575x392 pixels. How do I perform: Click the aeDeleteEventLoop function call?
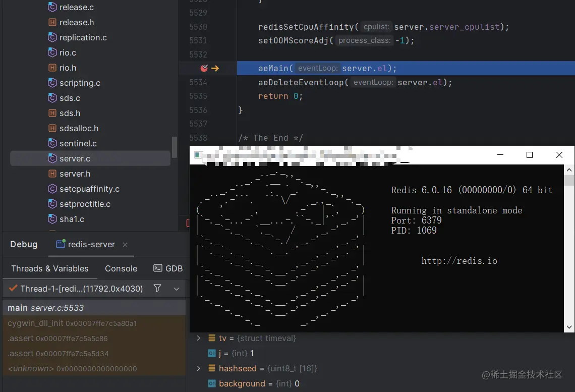coord(301,82)
